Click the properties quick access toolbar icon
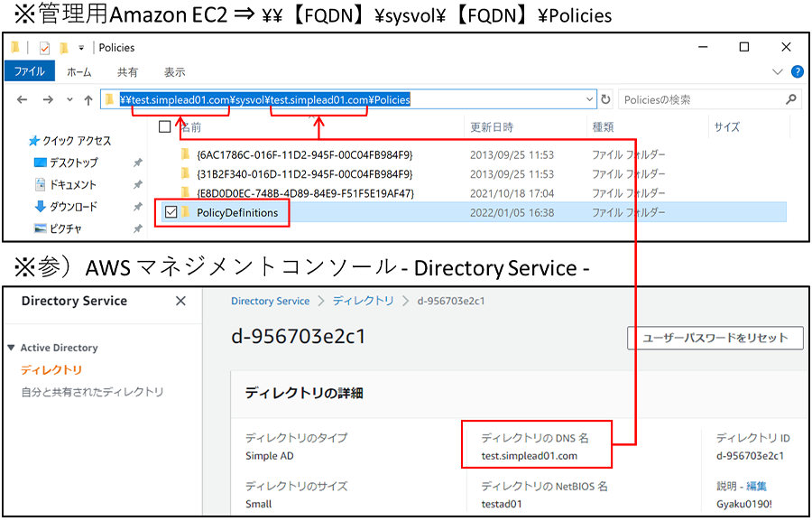 [44, 48]
